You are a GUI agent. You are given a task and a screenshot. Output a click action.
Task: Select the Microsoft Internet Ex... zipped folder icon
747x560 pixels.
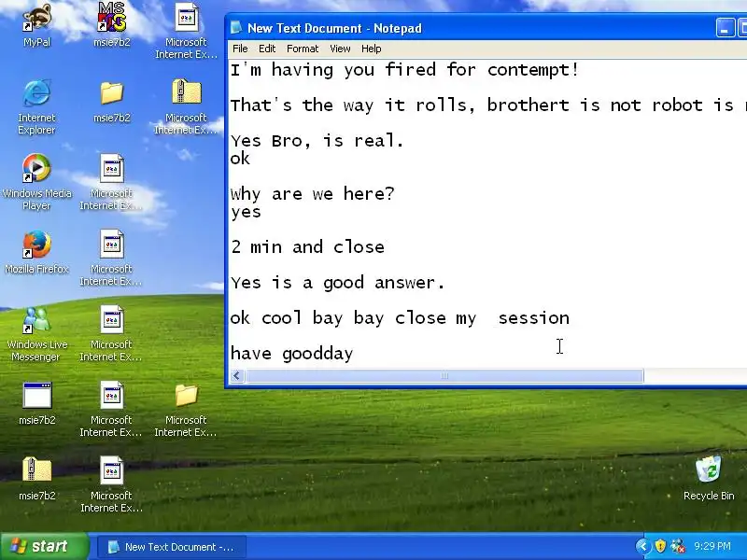[x=186, y=106]
